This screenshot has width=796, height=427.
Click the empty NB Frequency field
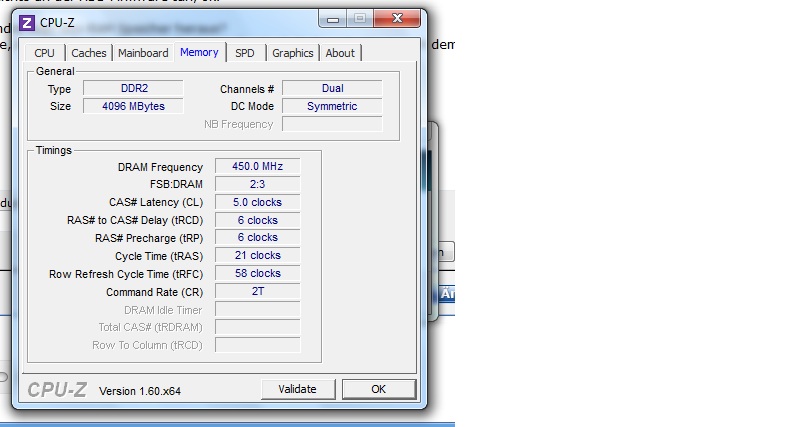332,124
